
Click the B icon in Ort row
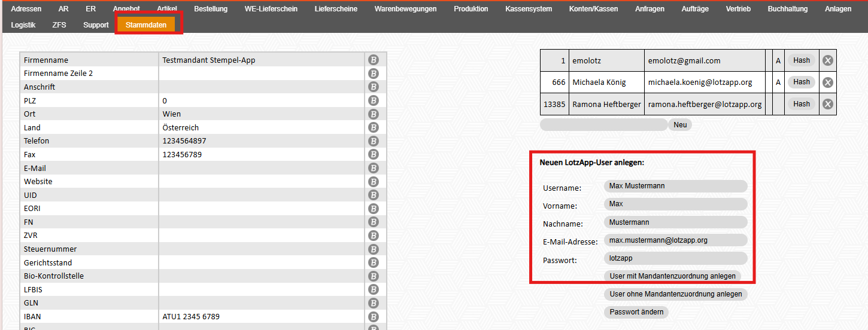(374, 114)
